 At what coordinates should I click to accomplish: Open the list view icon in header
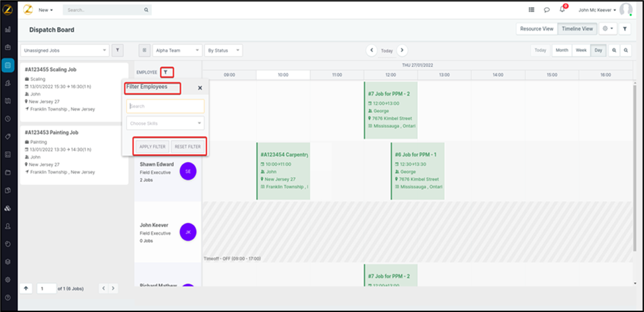coord(531,10)
